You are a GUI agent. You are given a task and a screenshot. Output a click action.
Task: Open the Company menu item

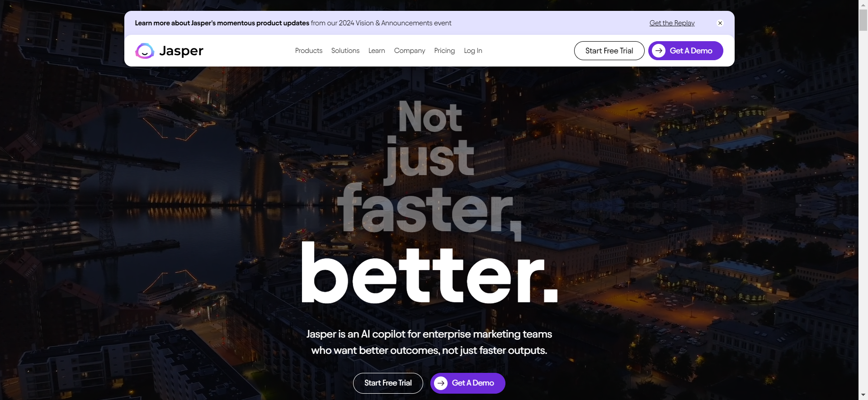(x=410, y=51)
